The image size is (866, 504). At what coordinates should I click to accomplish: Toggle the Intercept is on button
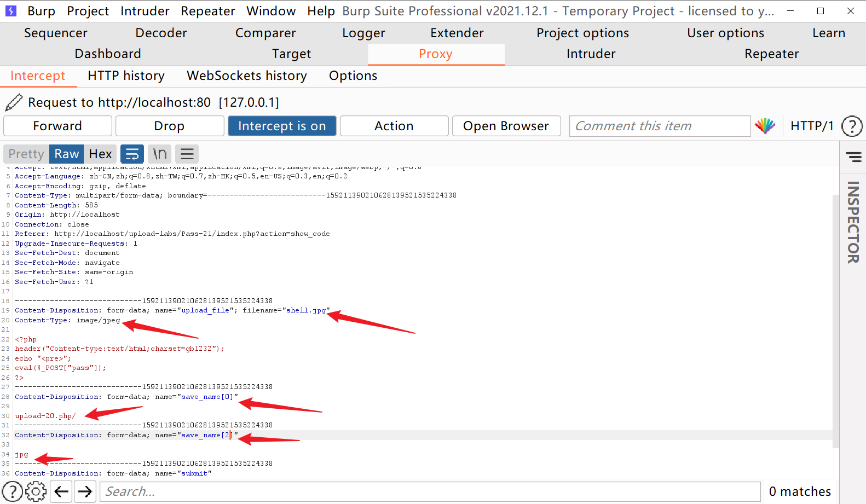282,126
